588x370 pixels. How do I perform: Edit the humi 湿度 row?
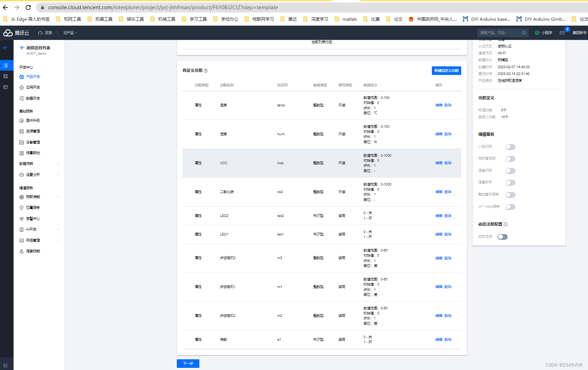[x=439, y=134]
